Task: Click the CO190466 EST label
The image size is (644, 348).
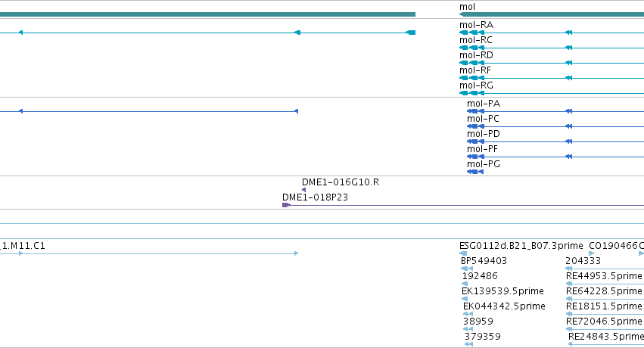Action: coord(614,246)
